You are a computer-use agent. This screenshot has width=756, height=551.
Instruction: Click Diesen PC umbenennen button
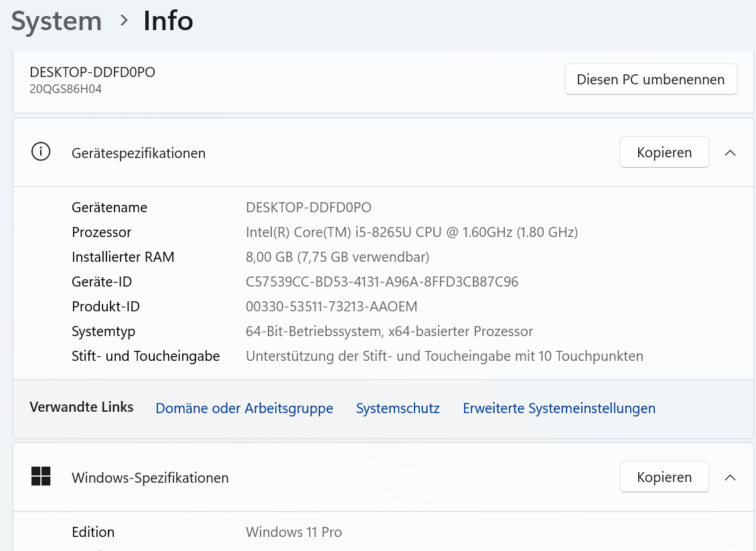(x=651, y=79)
